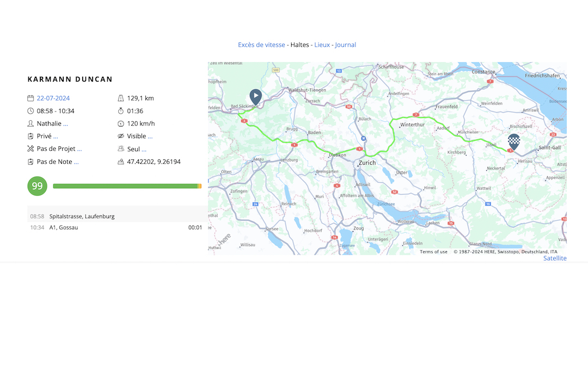The width and height of the screenshot is (588, 370).
Task: Click the note icon beside Pas de Note
Action: [x=30, y=162]
